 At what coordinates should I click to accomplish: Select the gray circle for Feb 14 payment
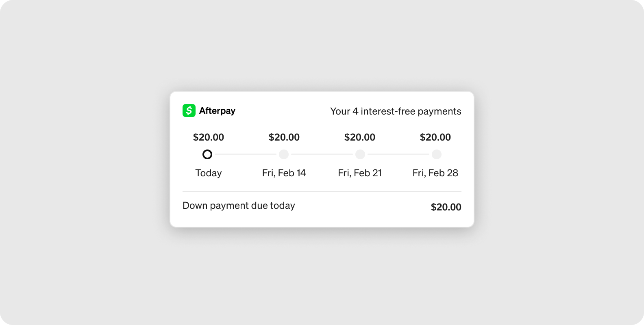[284, 154]
